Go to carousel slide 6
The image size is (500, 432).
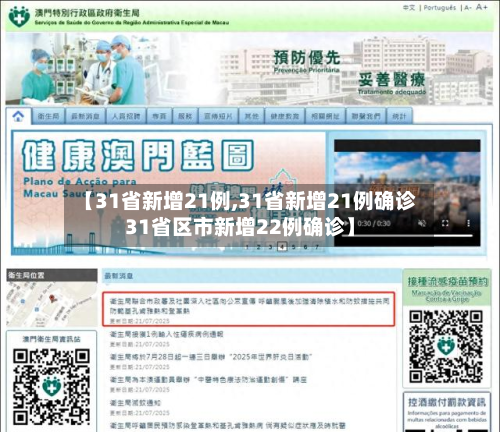point(305,247)
